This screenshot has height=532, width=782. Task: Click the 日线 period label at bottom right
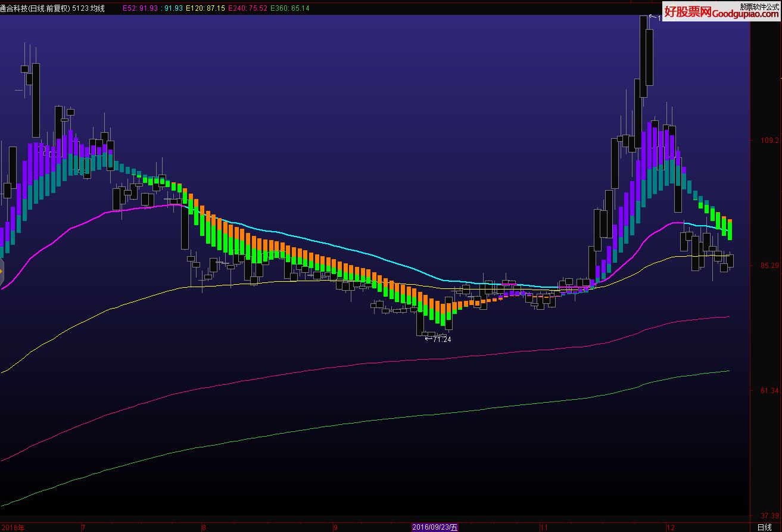tap(764, 527)
